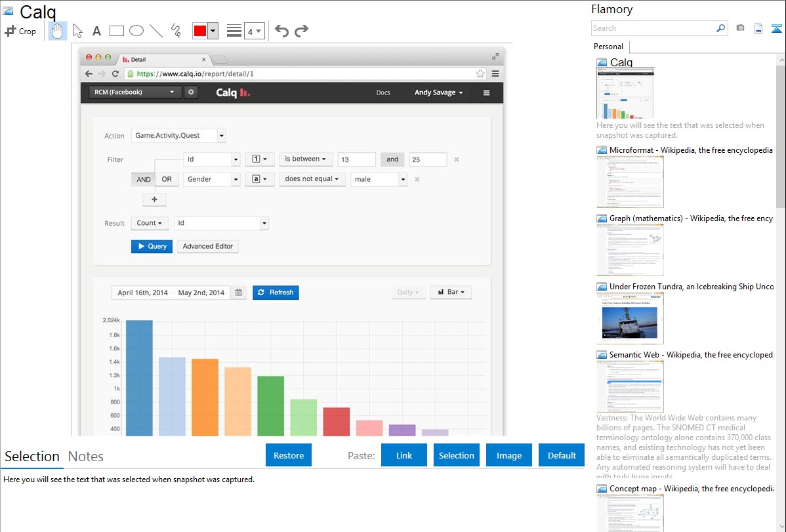Open the 'does not equal' operator dropdown
786x532 pixels.
(312, 179)
